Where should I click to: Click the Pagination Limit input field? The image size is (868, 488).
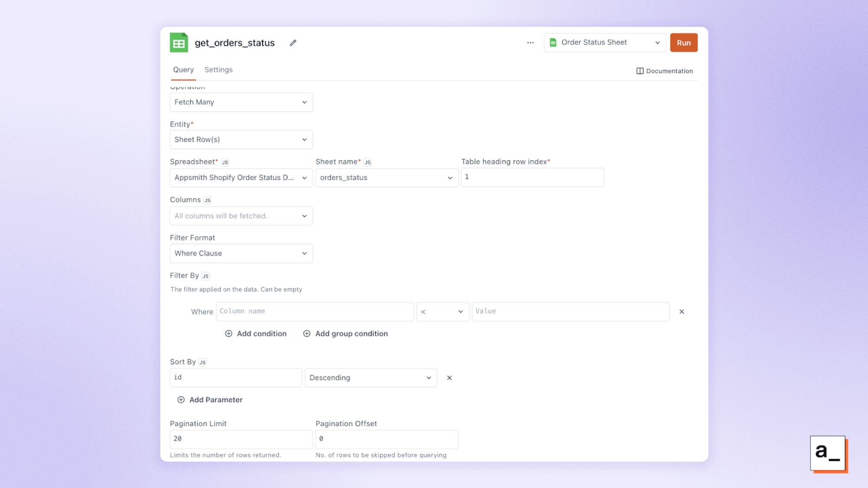coord(241,439)
